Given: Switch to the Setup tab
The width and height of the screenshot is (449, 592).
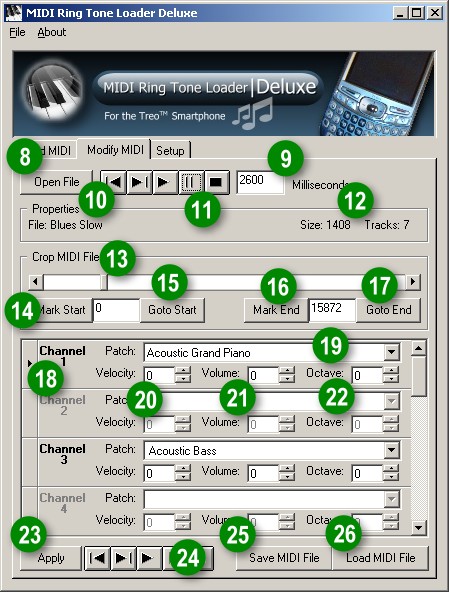Looking at the screenshot, I should 170,151.
